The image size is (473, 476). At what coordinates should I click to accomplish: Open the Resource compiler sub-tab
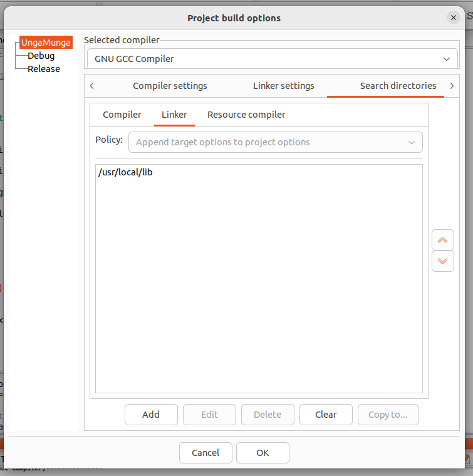(x=246, y=115)
